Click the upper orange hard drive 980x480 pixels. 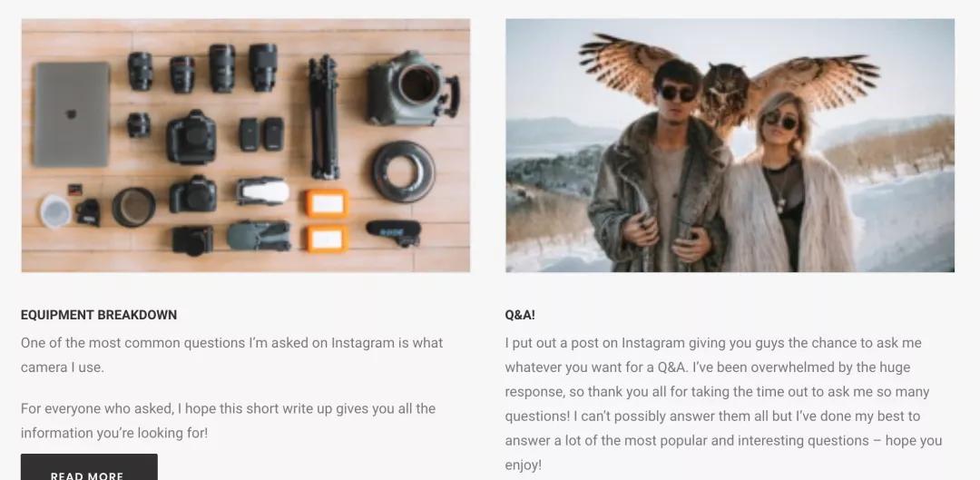(327, 204)
